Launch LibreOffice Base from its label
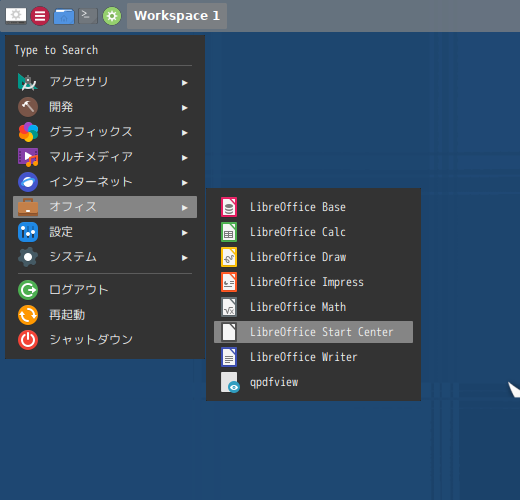This screenshot has height=500, width=520. 298,207
